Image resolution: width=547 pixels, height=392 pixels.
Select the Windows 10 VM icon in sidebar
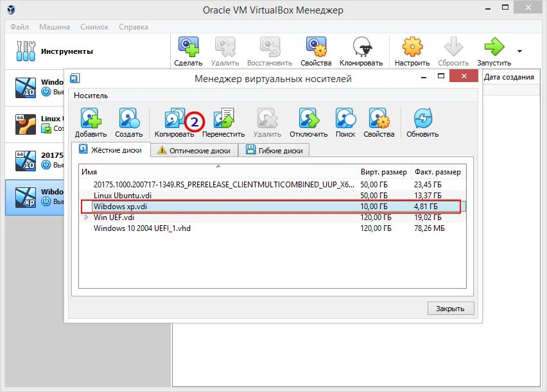[x=26, y=87]
